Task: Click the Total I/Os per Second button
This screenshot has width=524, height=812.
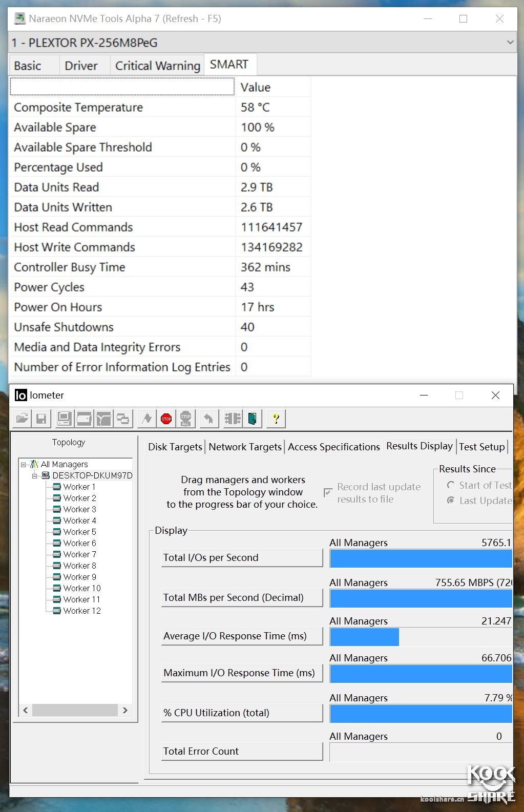Action: tap(242, 557)
